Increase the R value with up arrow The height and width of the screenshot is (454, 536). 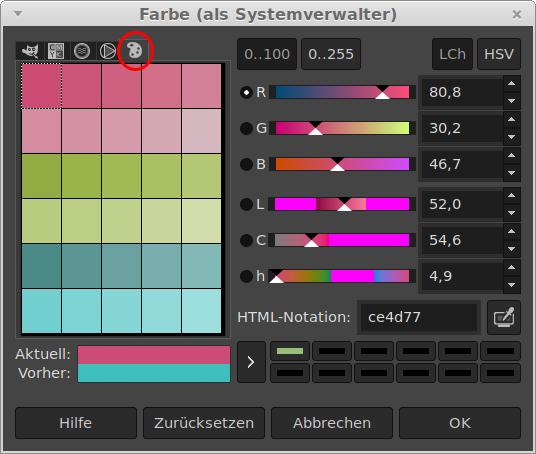pyautogui.click(x=512, y=84)
